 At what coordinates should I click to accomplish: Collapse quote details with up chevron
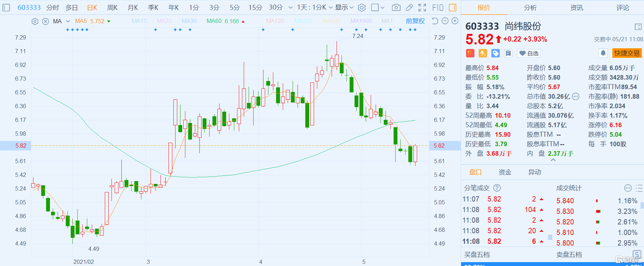(553, 160)
